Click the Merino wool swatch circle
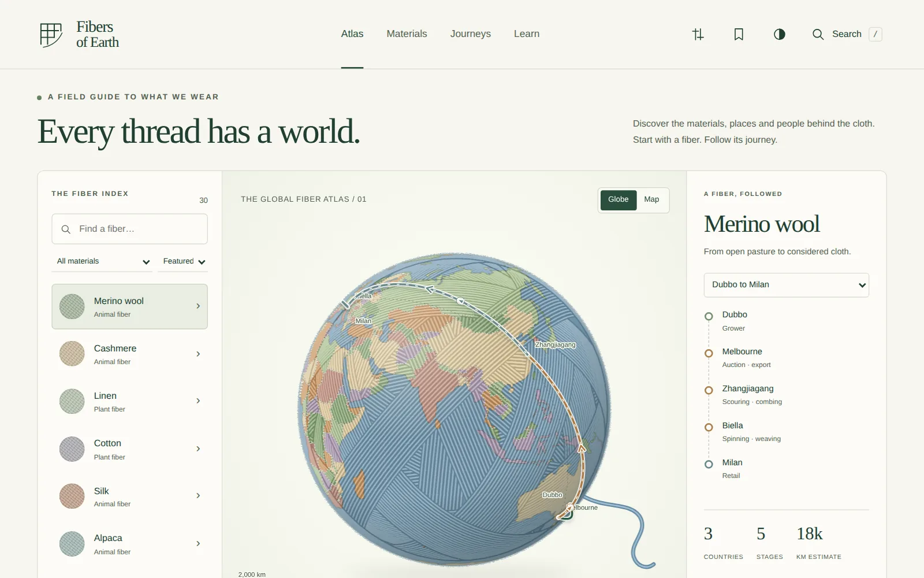924x578 pixels. tap(72, 306)
